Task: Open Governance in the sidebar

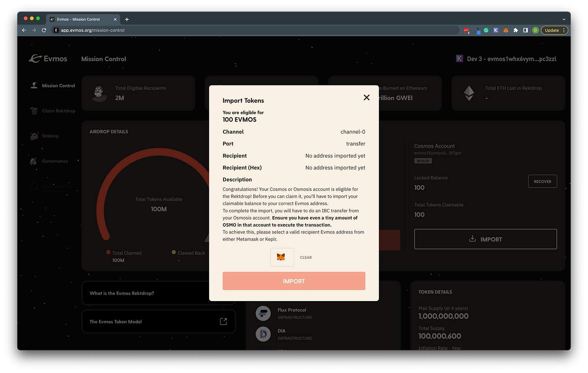Action: (55, 161)
